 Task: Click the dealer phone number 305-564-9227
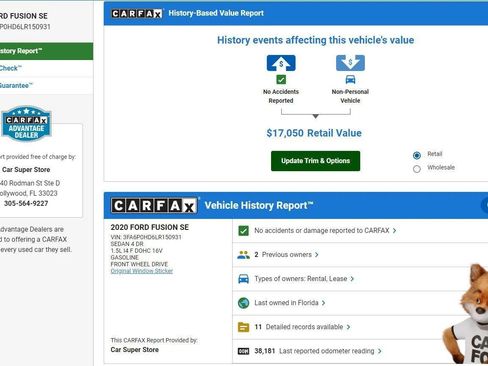point(26,204)
